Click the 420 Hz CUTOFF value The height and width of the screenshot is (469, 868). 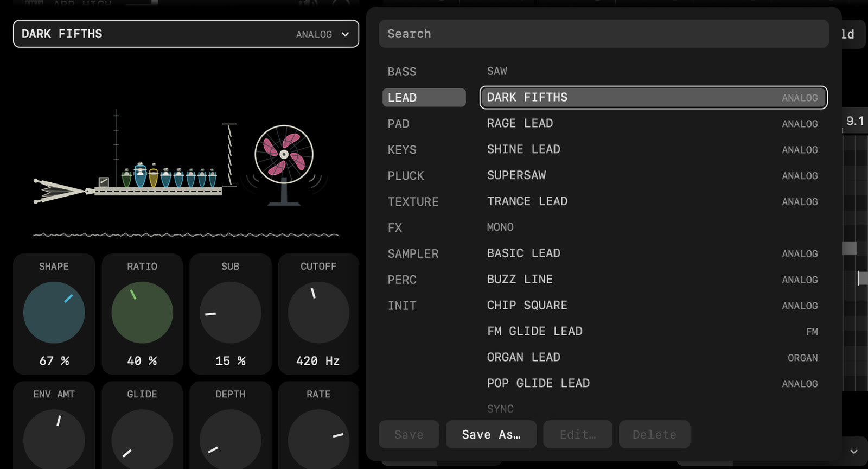click(x=318, y=361)
